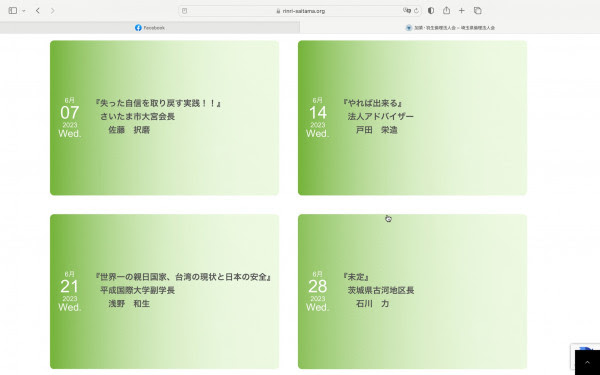Focus the rinri-saitama.org address field
This screenshot has width=600, height=375.
click(300, 11)
